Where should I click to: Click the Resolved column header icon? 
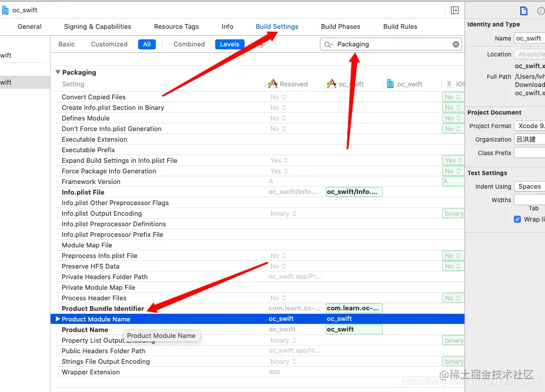273,84
